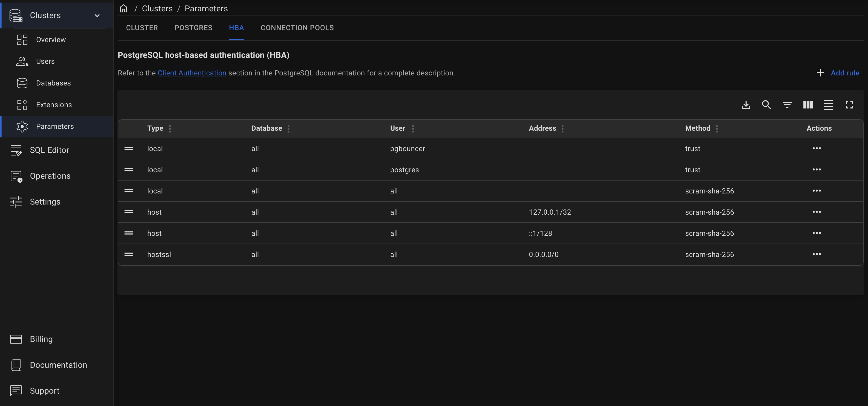Image resolution: width=868 pixels, height=406 pixels.
Task: Collapse the Clusters sidebar section chevron
Action: 97,15
